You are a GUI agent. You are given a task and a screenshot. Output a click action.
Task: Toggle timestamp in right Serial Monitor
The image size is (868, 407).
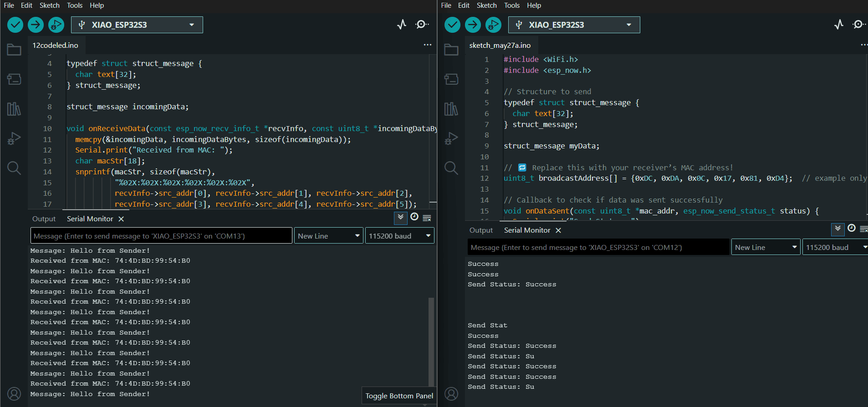[852, 229]
